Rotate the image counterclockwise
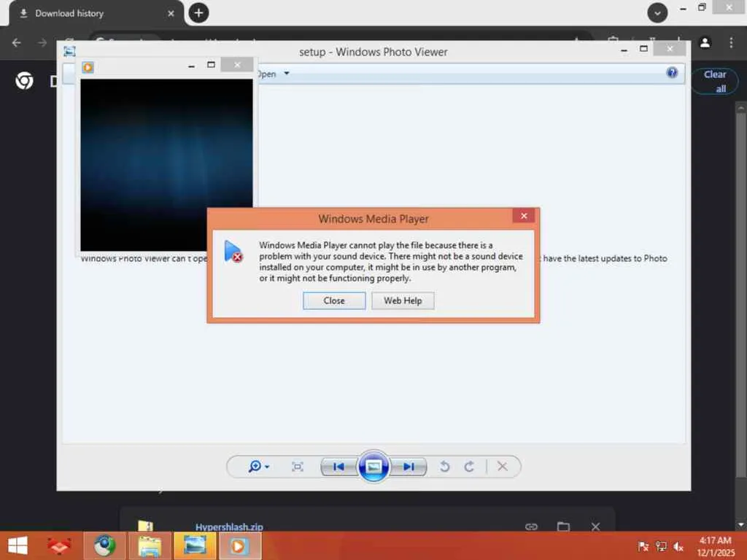 (444, 467)
